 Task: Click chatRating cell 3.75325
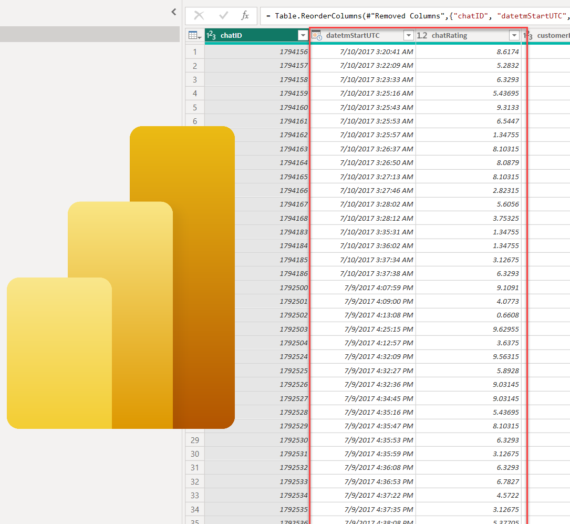pyautogui.click(x=468, y=218)
